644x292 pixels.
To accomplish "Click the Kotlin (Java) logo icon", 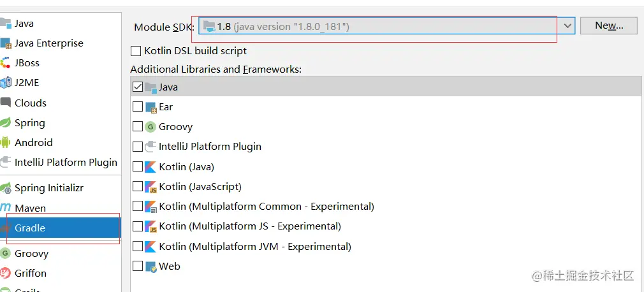I will tap(150, 167).
